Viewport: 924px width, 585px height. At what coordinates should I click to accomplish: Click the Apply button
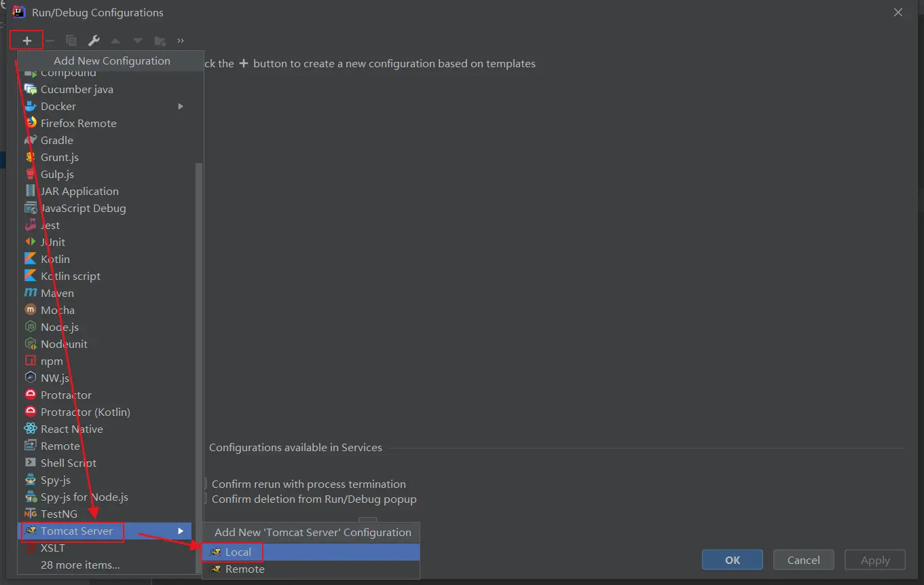pos(875,560)
